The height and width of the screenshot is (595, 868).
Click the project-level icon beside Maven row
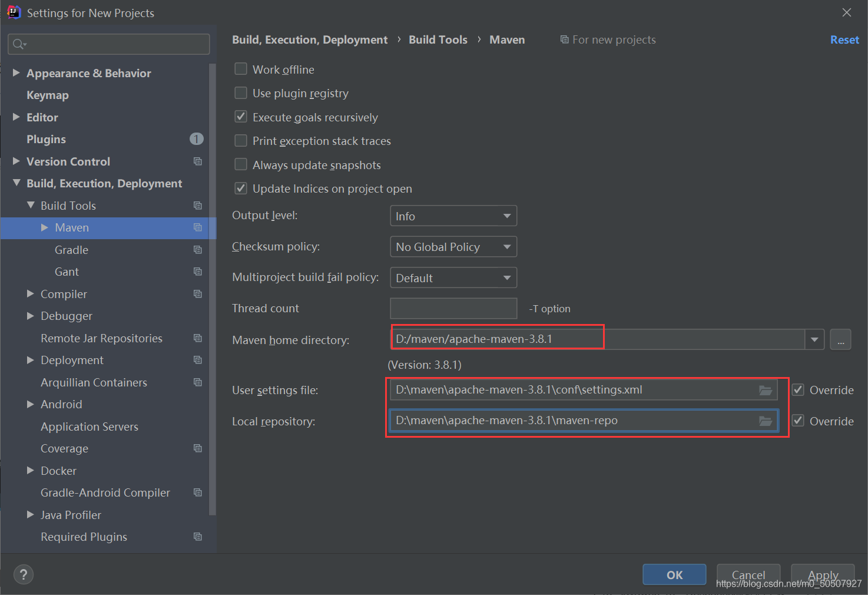coord(198,227)
